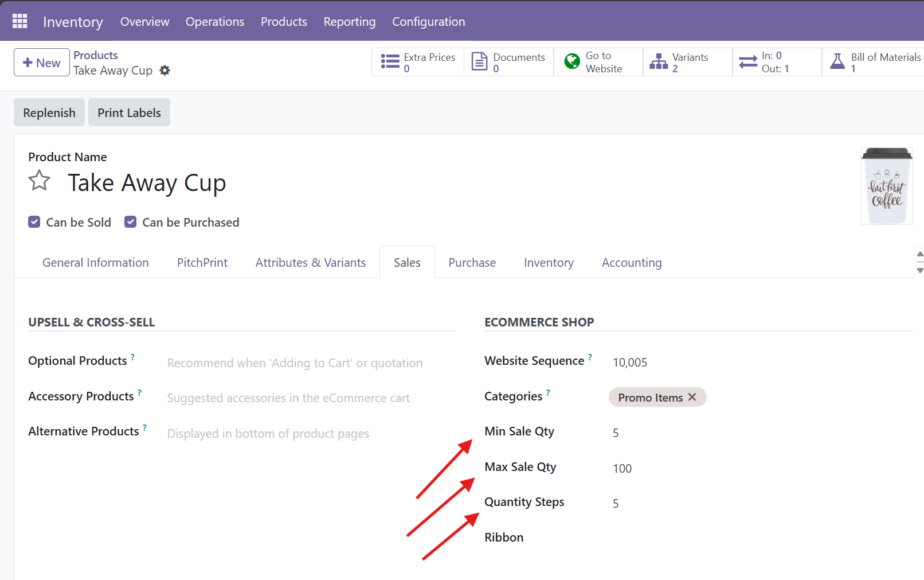
Task: Open the Bill of Materials flask button
Action: 874,62
